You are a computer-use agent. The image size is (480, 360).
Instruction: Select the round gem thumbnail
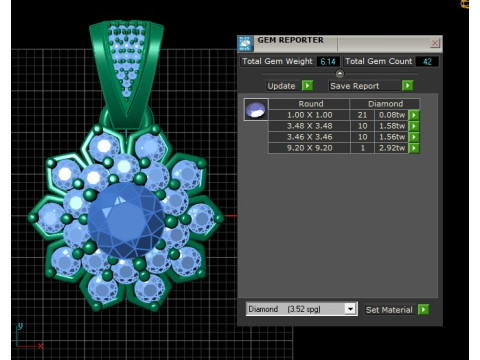click(256, 110)
